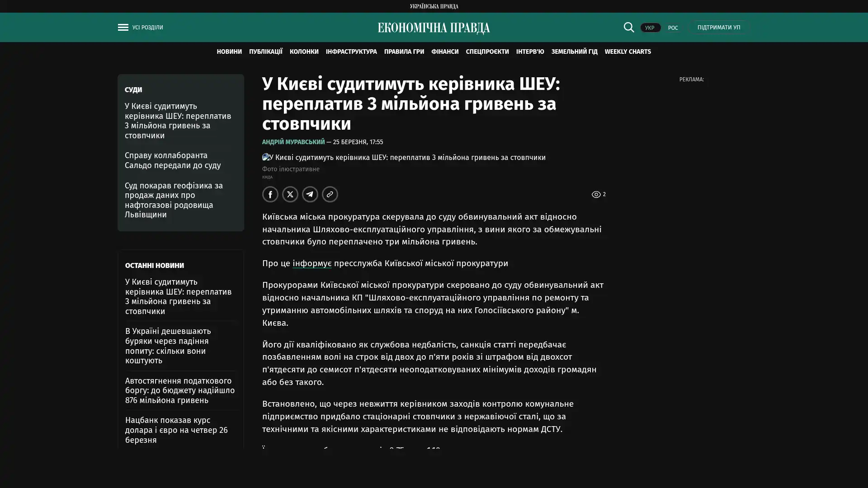Open the НОВИНИ menu item

229,52
